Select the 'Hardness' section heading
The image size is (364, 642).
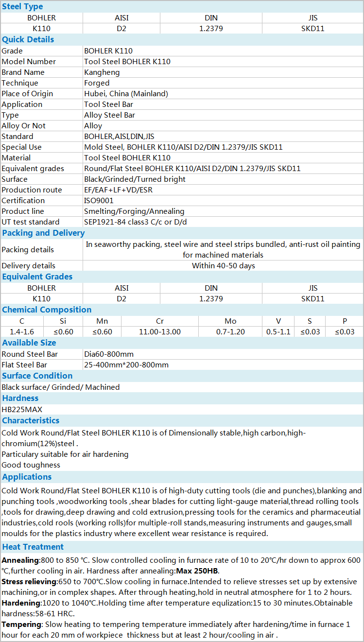pyautogui.click(x=20, y=398)
